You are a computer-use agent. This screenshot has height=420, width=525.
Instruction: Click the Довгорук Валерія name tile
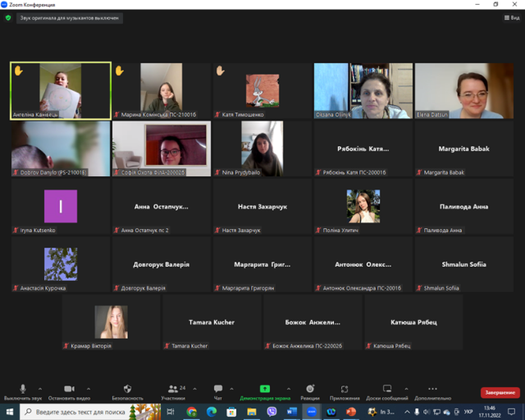(162, 264)
